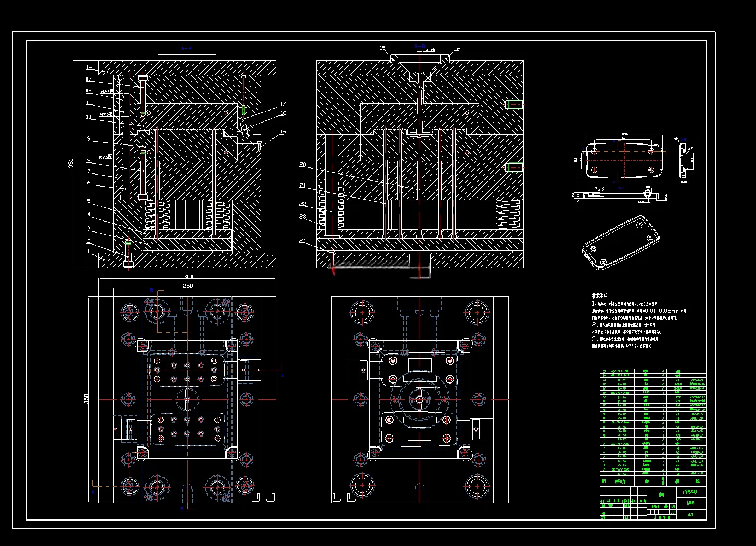This screenshot has width=756, height=546.
Task: Click part number label 13
Action: click(x=89, y=79)
